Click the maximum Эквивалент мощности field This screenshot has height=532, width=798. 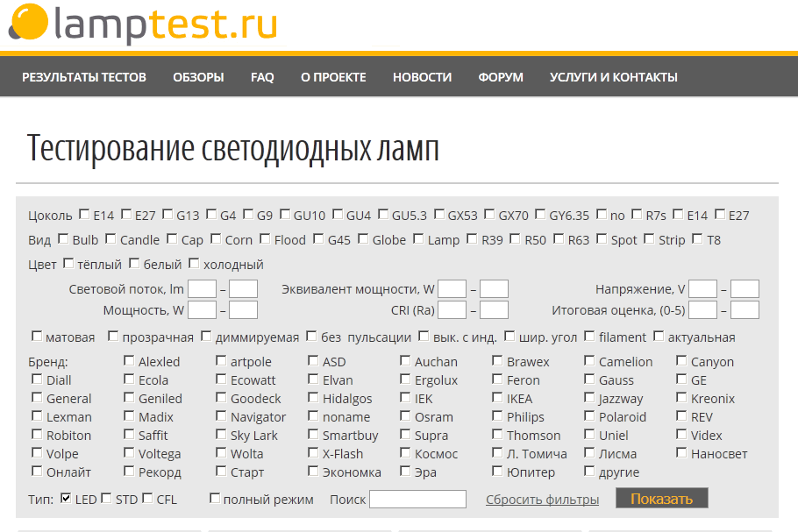point(495,288)
